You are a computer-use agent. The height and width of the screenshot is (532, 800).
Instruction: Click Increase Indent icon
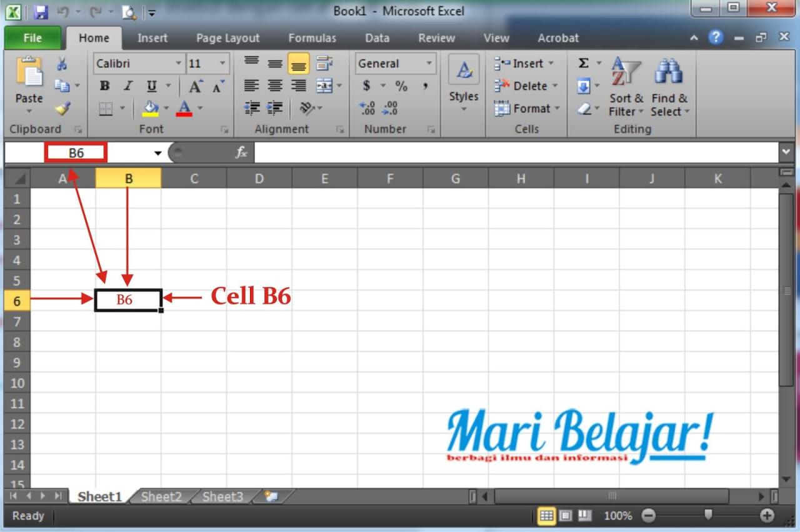click(275, 109)
